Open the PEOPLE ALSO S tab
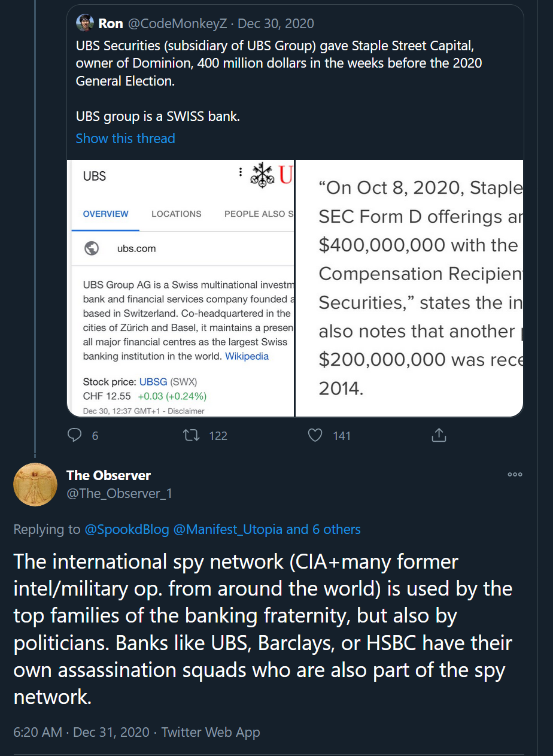The image size is (553, 756). [x=259, y=214]
